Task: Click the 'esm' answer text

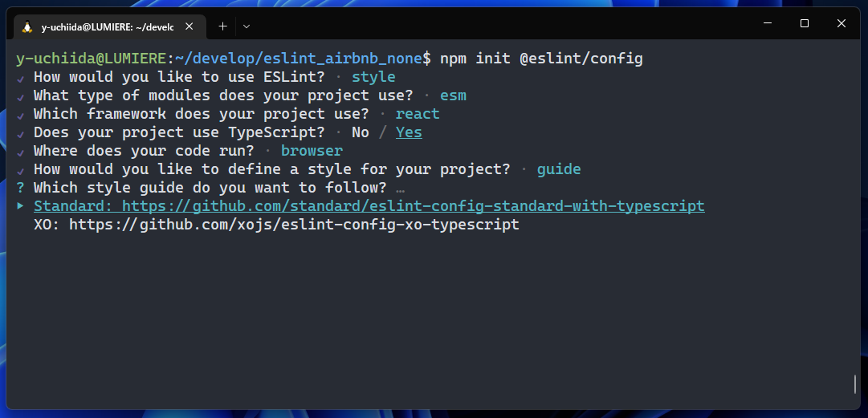Action: 454,95
